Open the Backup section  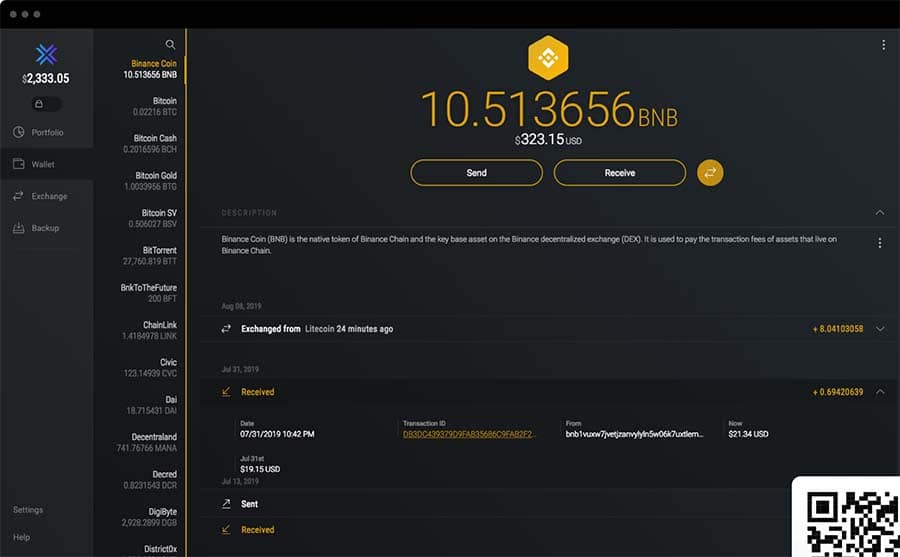[45, 228]
